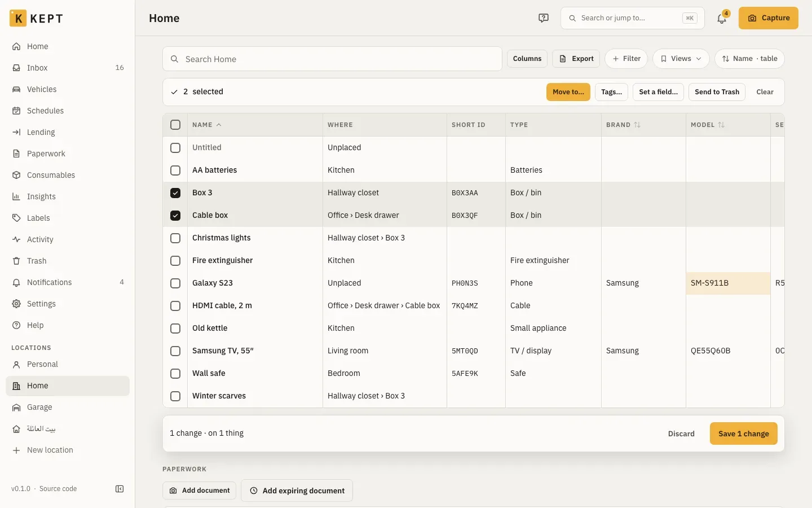Add a New location
The image size is (812, 508).
[68, 450]
